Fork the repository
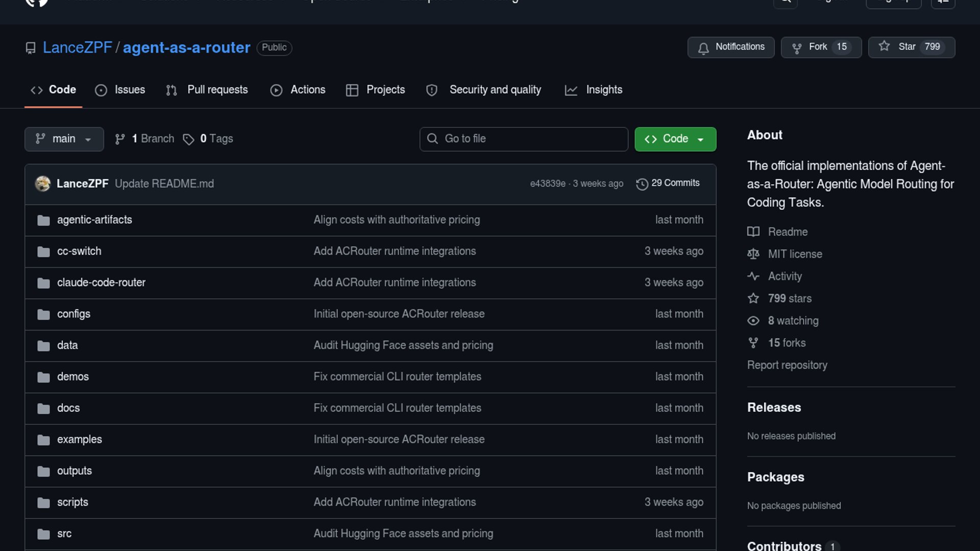 (821, 47)
